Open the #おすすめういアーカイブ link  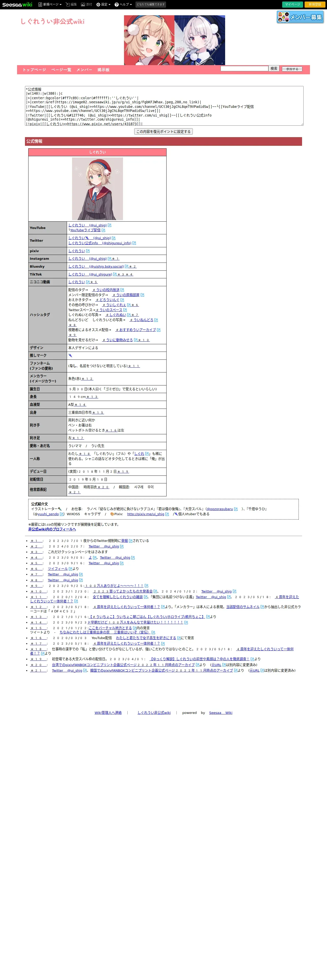pos(135,330)
